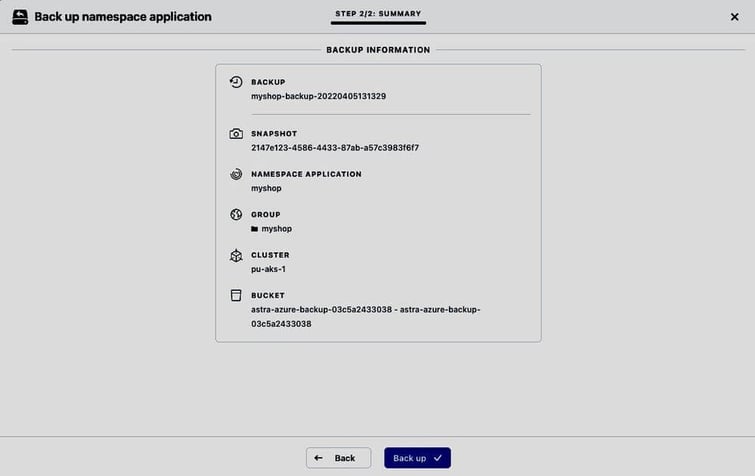Click the small folder icon beside myshop
This screenshot has width=755, height=476.
coord(255,229)
